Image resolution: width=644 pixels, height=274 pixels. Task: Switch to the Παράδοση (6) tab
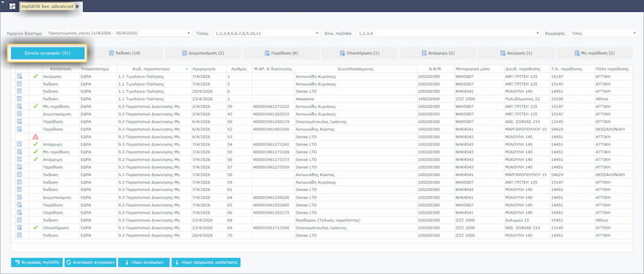(x=281, y=53)
